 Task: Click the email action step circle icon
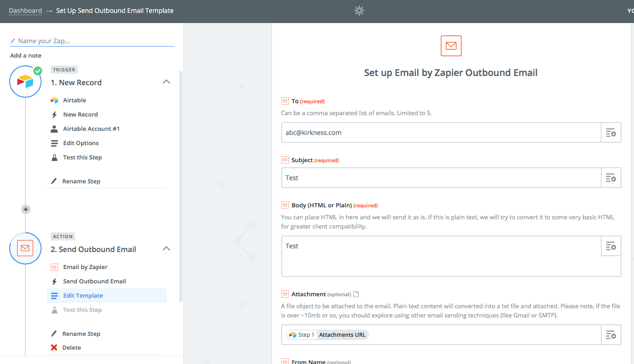pos(25,248)
